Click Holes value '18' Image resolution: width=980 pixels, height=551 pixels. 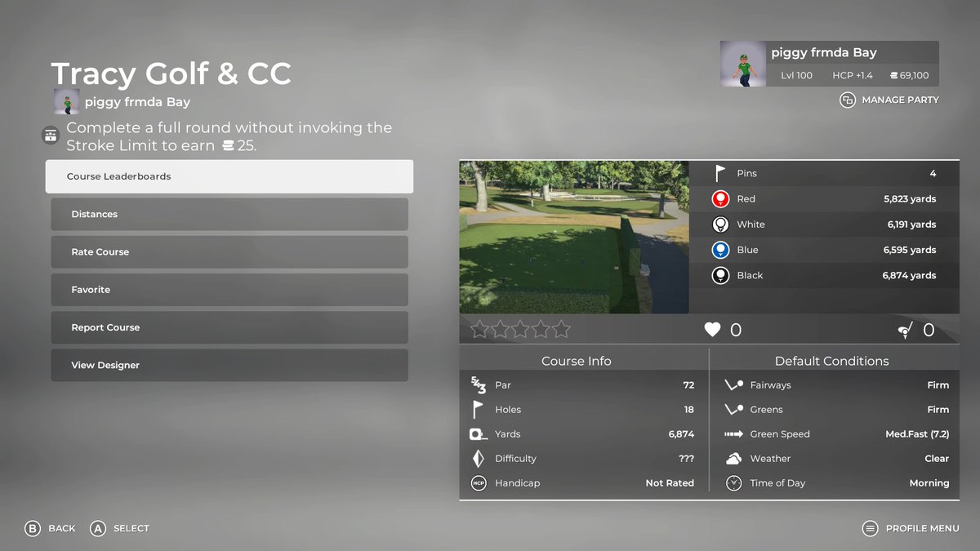point(688,409)
